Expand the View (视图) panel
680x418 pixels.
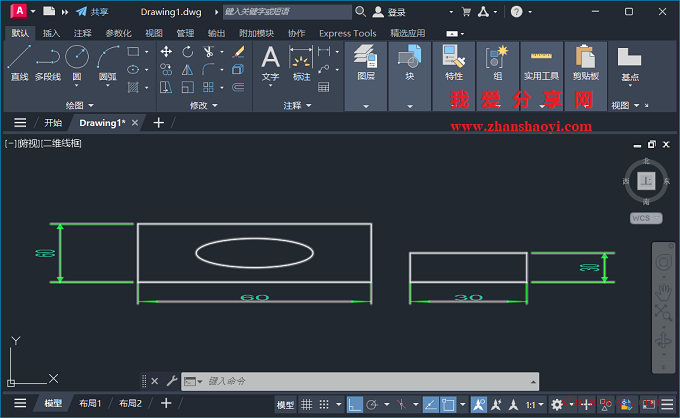pyautogui.click(x=625, y=105)
